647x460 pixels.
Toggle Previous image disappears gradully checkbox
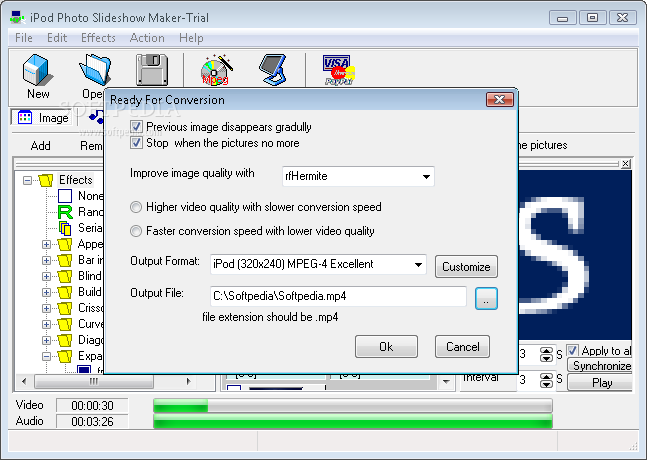click(136, 127)
